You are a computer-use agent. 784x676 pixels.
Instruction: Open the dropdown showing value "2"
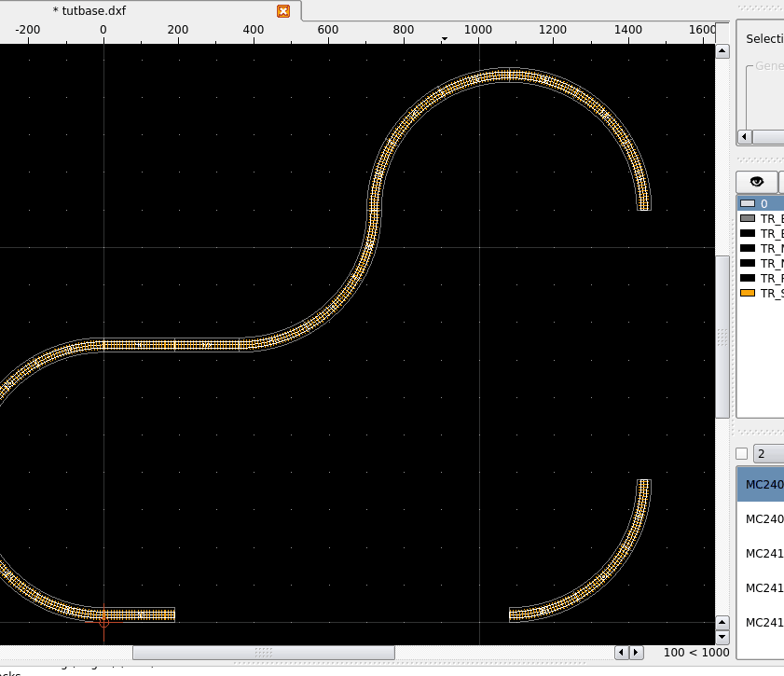tap(768, 454)
